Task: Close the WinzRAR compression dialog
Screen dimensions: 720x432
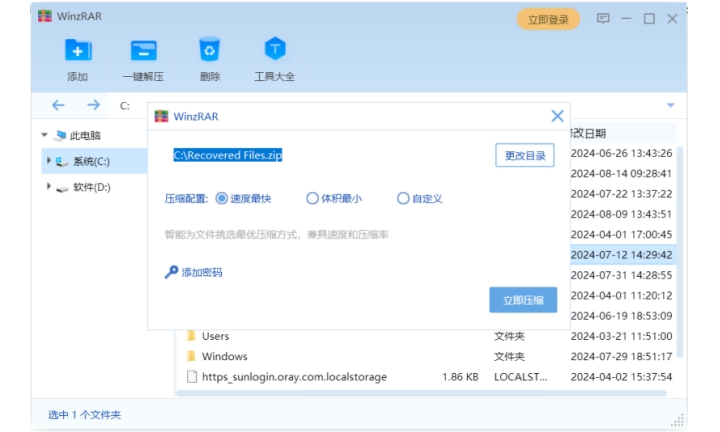Action: [557, 116]
